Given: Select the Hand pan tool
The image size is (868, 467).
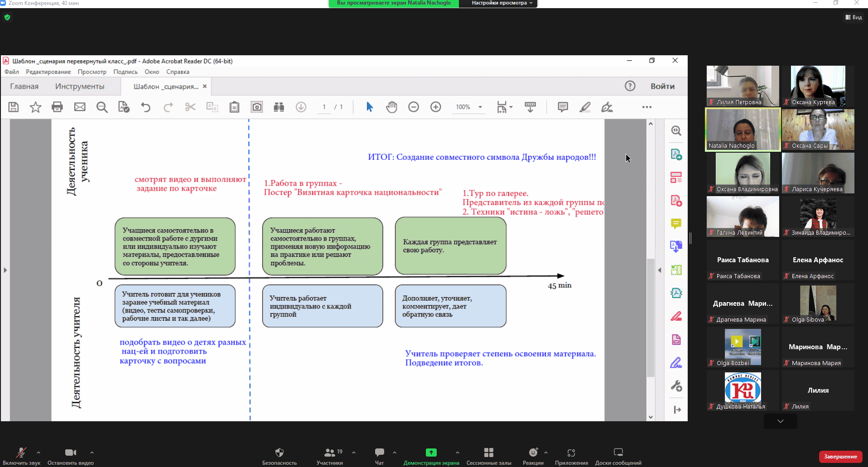Looking at the screenshot, I should 391,107.
